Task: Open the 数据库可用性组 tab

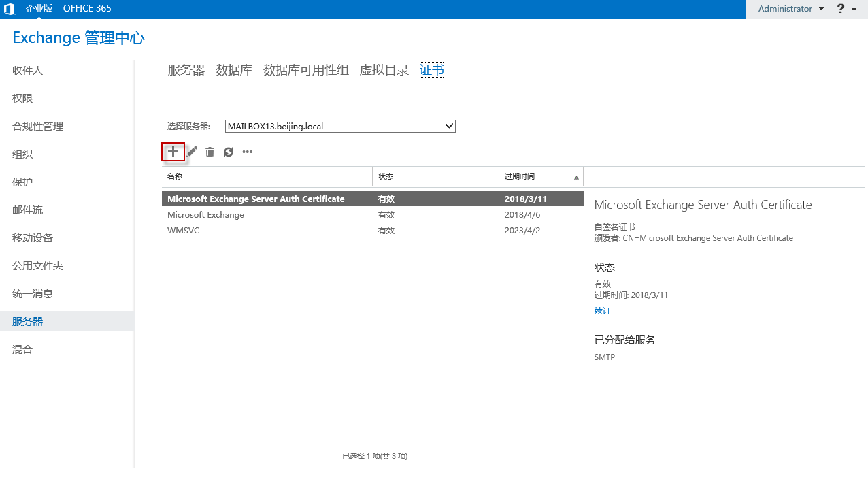Action: (x=306, y=70)
